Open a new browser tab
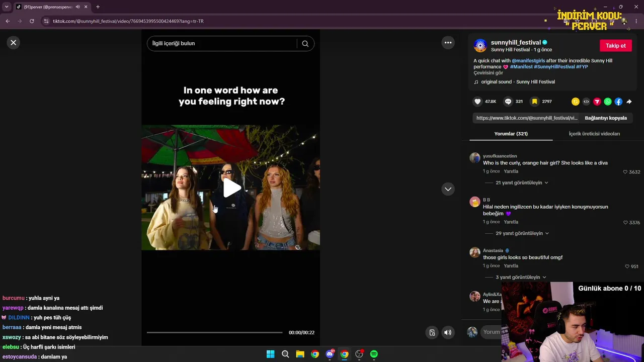 pos(98,7)
